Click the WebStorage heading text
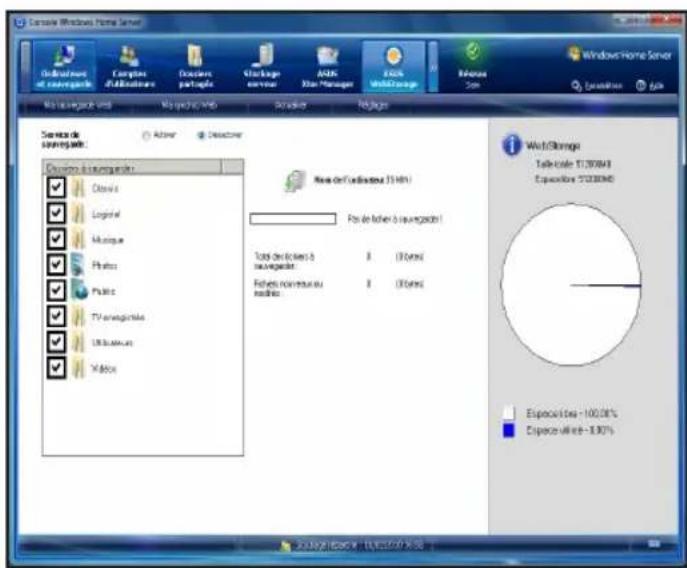Screen dimensions: 687x568 tap(553, 146)
